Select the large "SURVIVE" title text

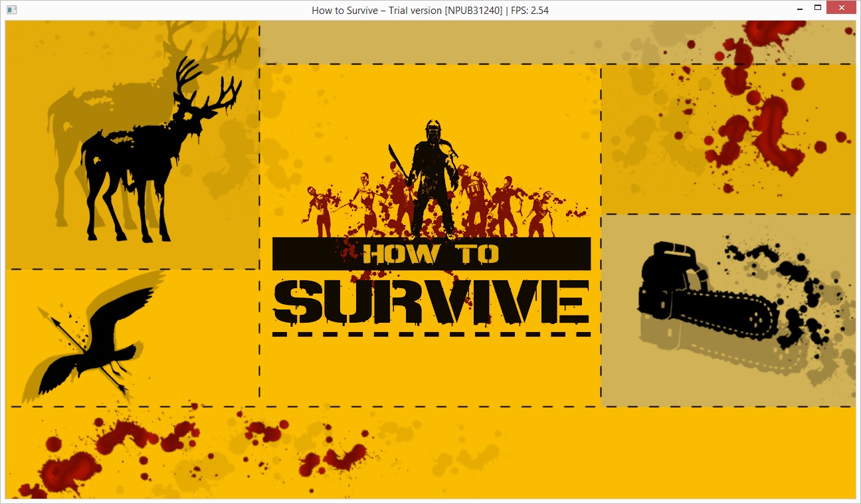pos(431,302)
